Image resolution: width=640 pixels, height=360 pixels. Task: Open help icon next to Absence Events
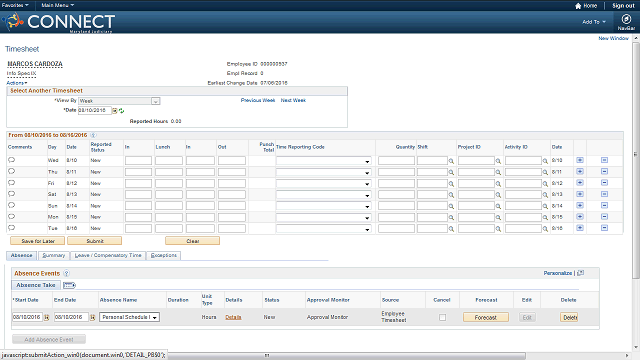[x=67, y=273]
